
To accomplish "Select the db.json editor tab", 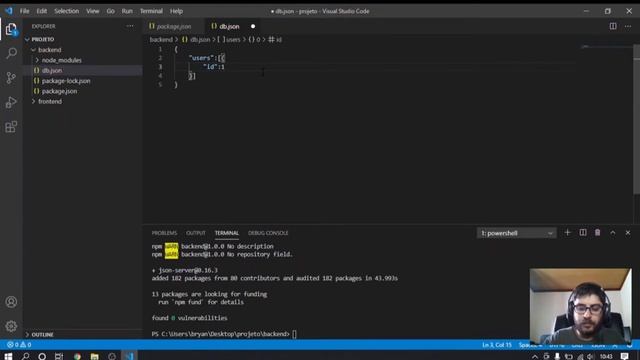I will click(x=229, y=27).
